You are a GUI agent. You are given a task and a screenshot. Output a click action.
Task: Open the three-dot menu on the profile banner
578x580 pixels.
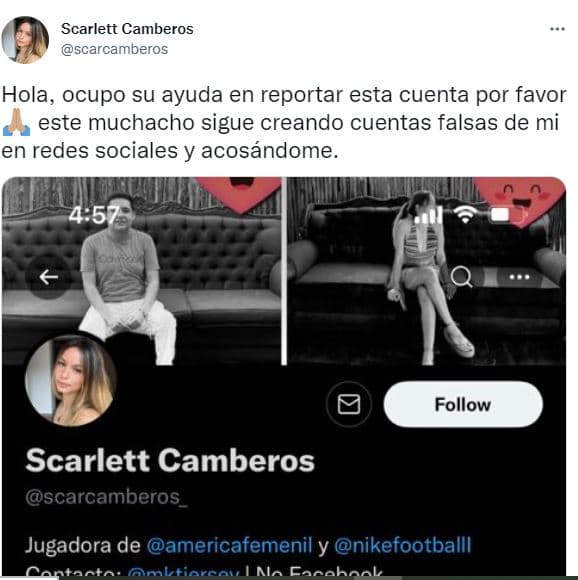pyautogui.click(x=519, y=277)
